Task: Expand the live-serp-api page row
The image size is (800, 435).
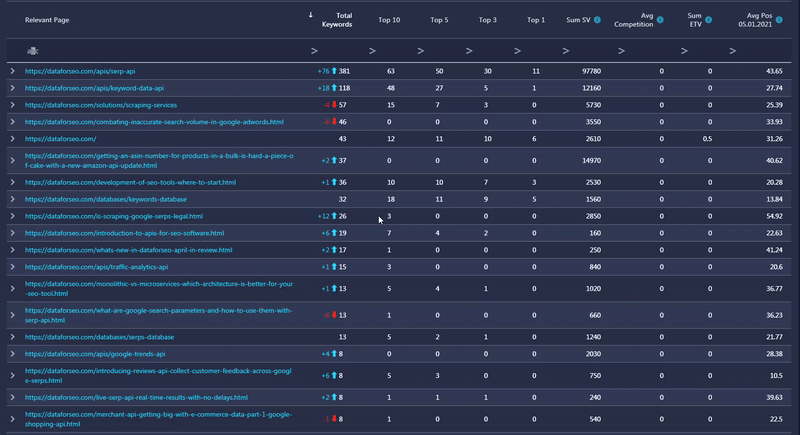Action: coord(13,397)
